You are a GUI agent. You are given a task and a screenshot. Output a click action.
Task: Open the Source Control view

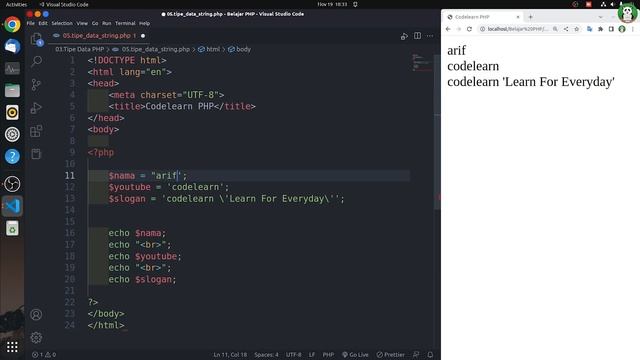36,84
